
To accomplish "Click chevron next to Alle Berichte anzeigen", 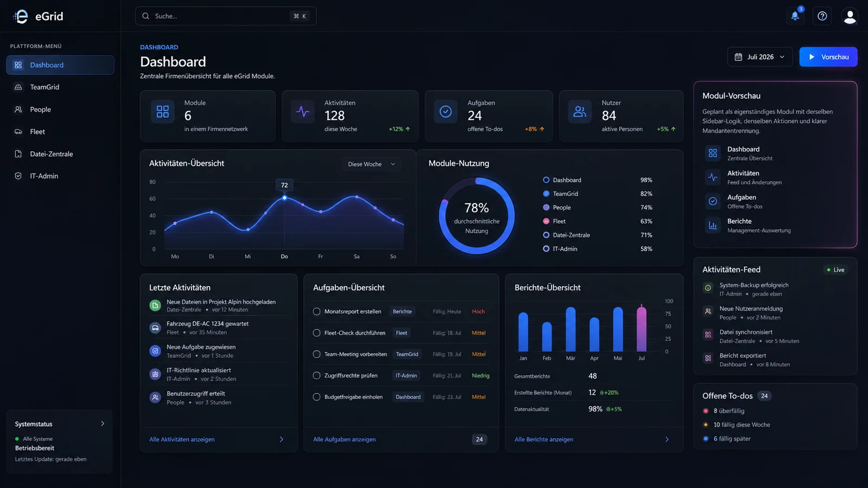I will 667,440.
